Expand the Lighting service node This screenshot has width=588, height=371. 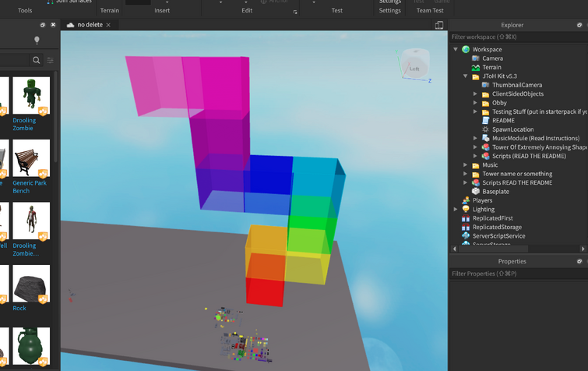click(x=456, y=209)
